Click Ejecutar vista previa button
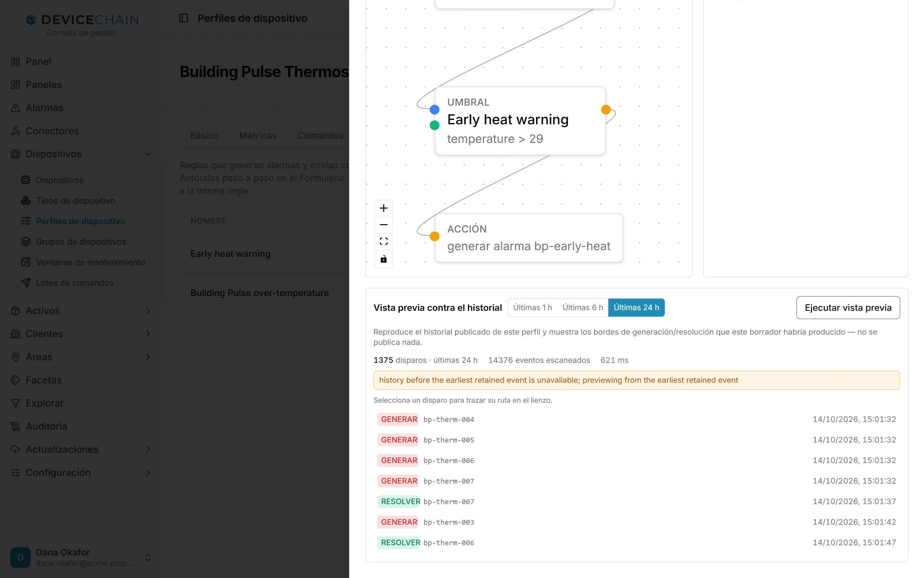Viewport: 924px width, 578px height. pos(848,307)
